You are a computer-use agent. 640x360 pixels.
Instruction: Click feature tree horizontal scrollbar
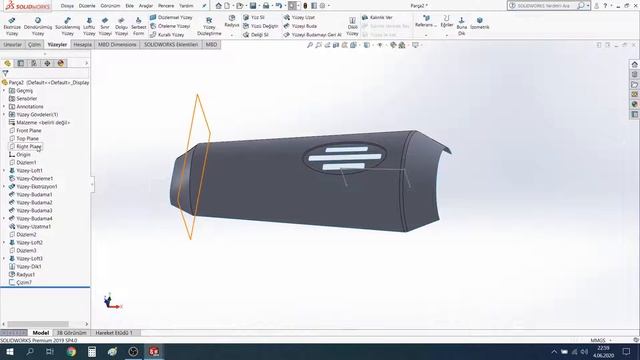click(x=38, y=324)
